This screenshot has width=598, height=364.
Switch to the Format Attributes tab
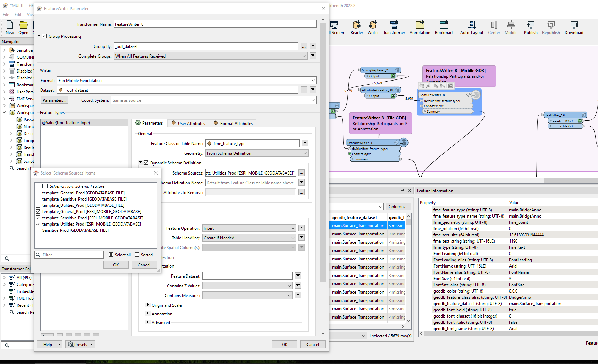point(233,123)
